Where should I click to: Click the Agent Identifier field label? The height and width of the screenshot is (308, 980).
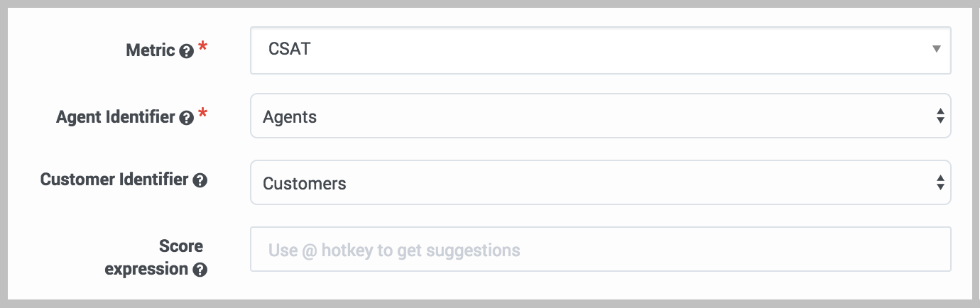point(115,117)
